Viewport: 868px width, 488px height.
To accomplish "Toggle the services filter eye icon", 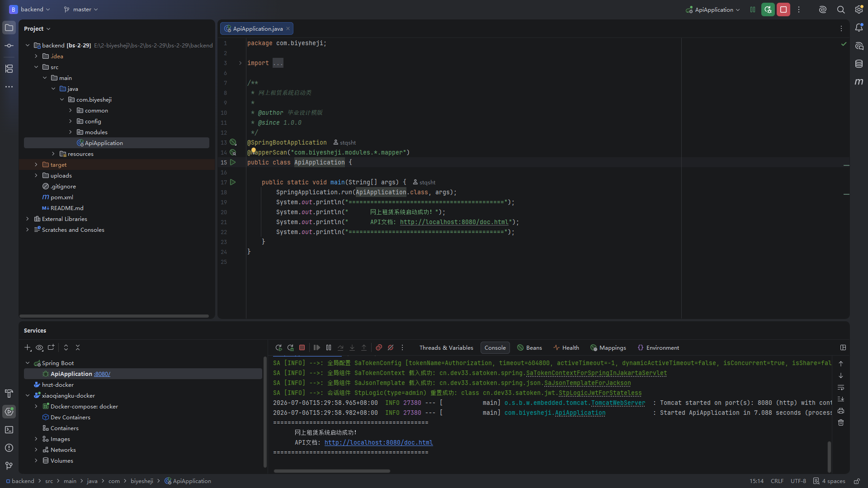I will (x=39, y=347).
